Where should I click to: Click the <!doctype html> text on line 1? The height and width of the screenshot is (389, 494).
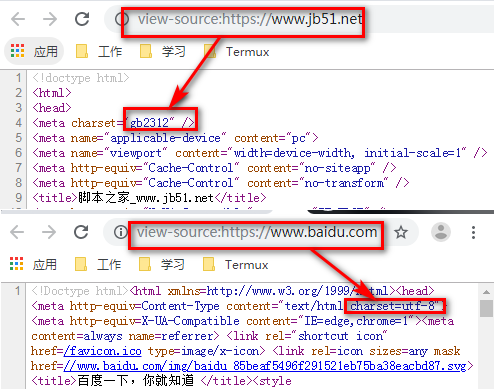point(81,78)
